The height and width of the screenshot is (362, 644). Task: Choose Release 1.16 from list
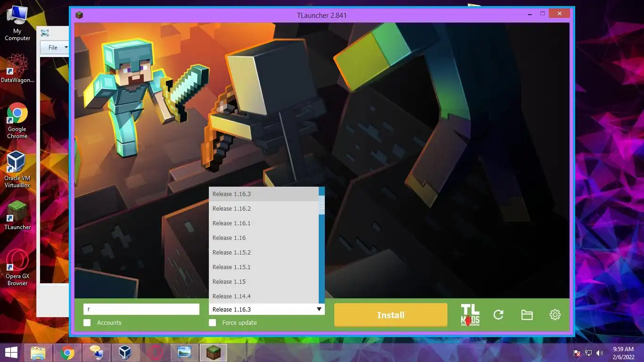point(264,238)
